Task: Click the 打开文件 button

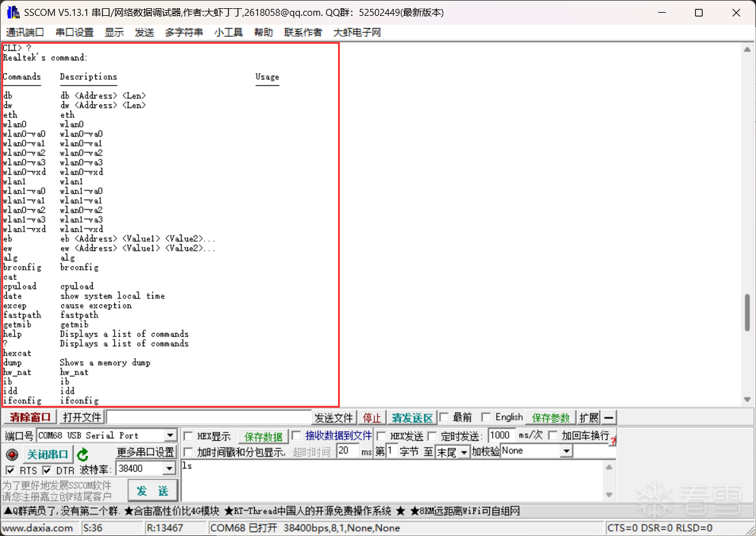Action: point(82,417)
